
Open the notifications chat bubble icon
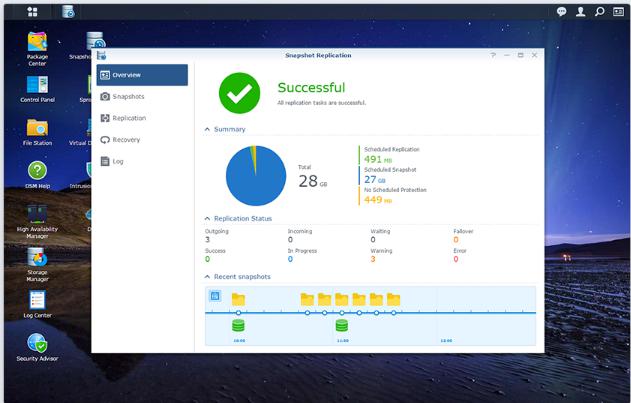(562, 12)
